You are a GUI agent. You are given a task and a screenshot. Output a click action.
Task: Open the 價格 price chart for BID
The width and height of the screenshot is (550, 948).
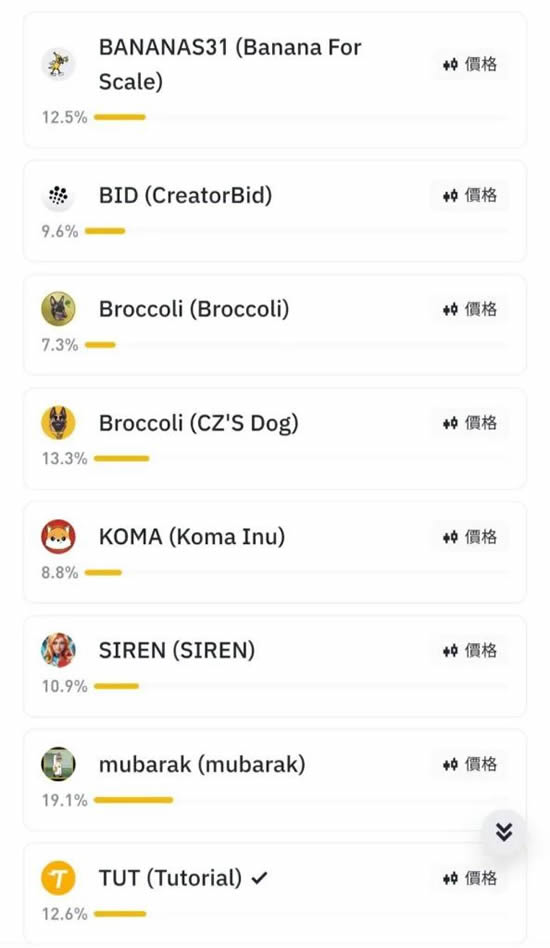pos(470,195)
